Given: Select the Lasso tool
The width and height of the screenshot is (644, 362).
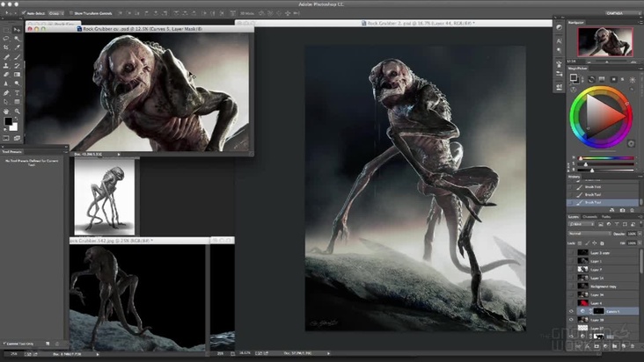Looking at the screenshot, I should tap(6, 38).
